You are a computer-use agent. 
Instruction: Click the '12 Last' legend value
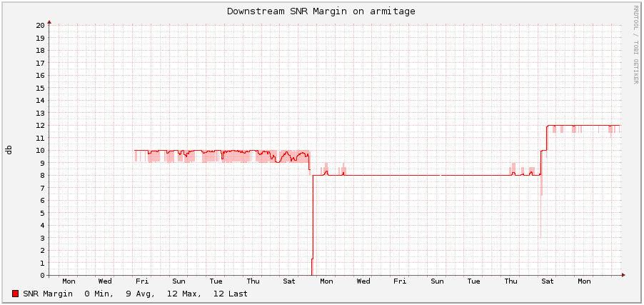point(231,294)
